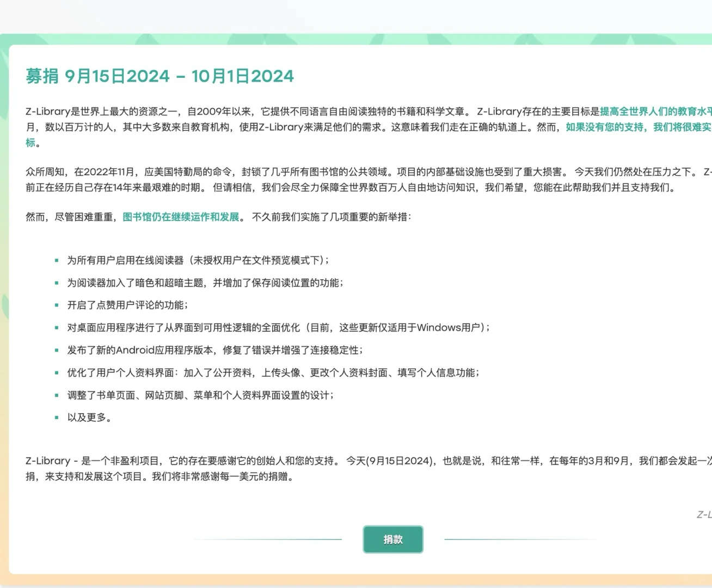Viewport: 712px width, 588px height.
Task: Click the bullet 优化了用户个人资料界面
Action: coord(273,372)
